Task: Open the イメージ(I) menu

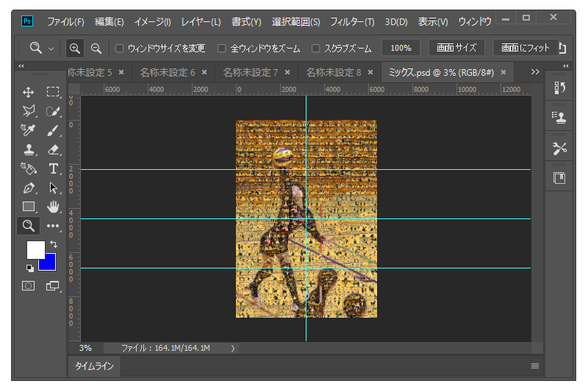Action: point(152,22)
